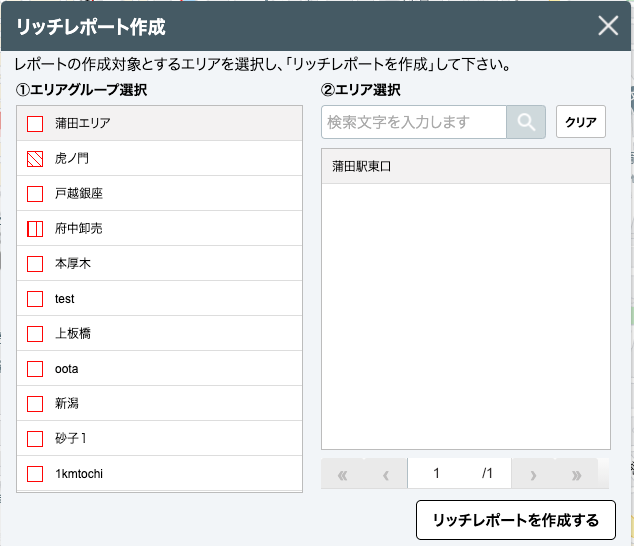Image resolution: width=634 pixels, height=546 pixels.
Task: Pick the oota area group
Action: pos(66,369)
